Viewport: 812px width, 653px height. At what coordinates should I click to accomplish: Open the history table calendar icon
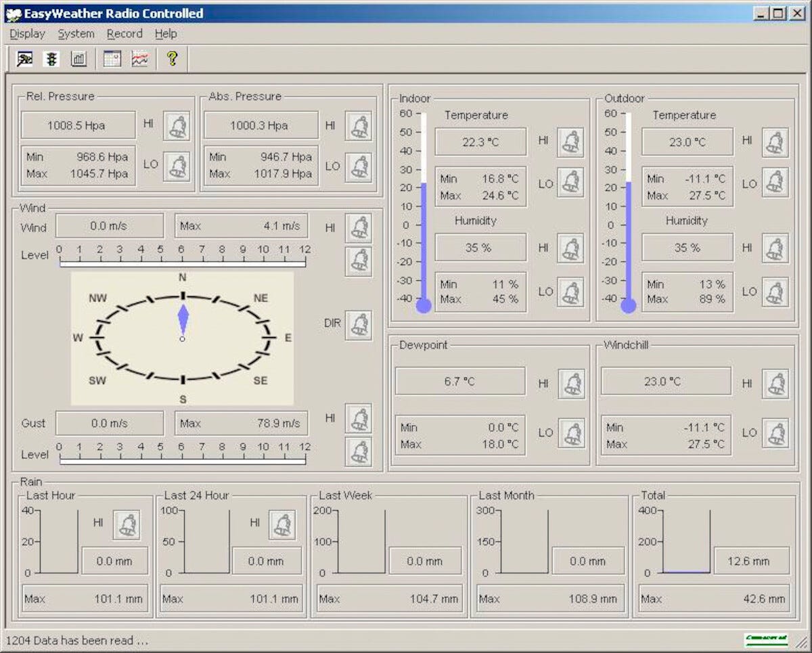pyautogui.click(x=112, y=59)
